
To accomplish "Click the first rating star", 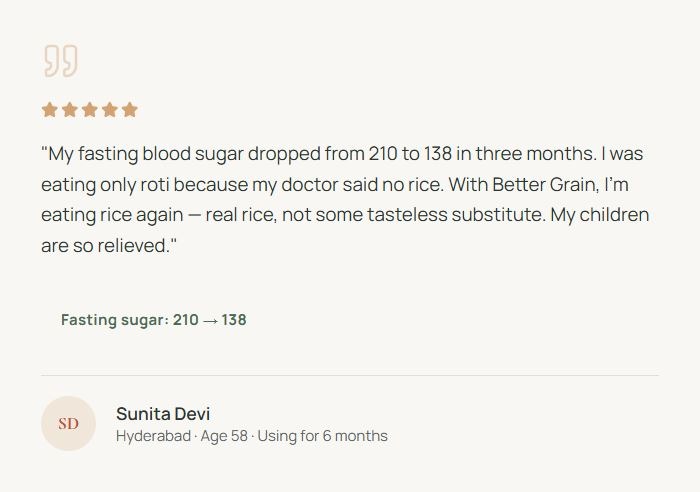I will (x=50, y=110).
